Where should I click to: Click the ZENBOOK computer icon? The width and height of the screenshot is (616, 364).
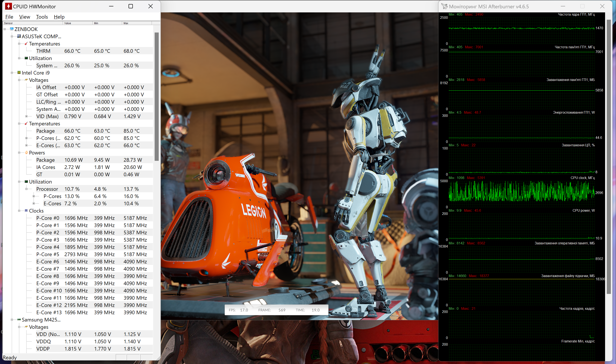(12, 29)
